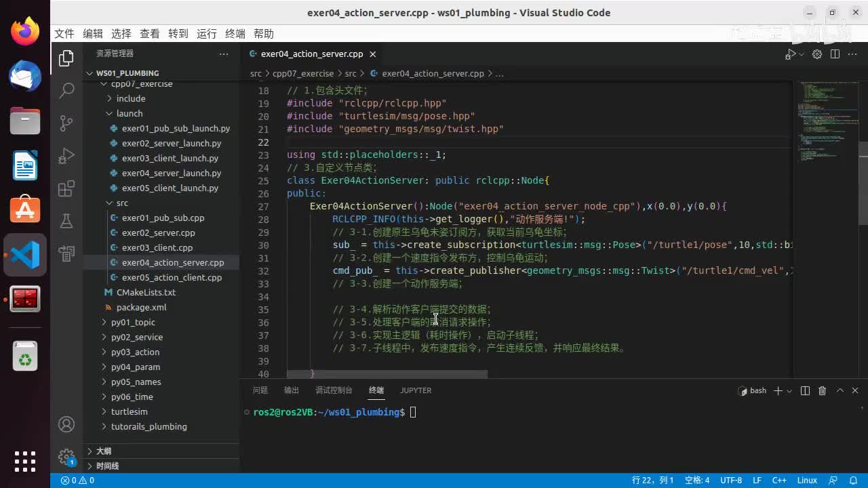Open the Extensions view
The image size is (868, 488).
click(66, 189)
